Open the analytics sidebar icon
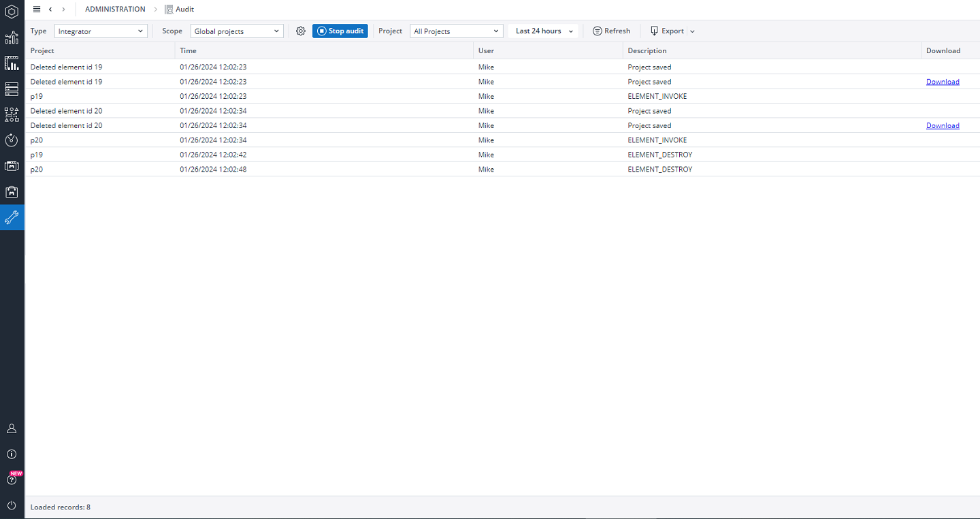The width and height of the screenshot is (980, 519). coord(12,37)
